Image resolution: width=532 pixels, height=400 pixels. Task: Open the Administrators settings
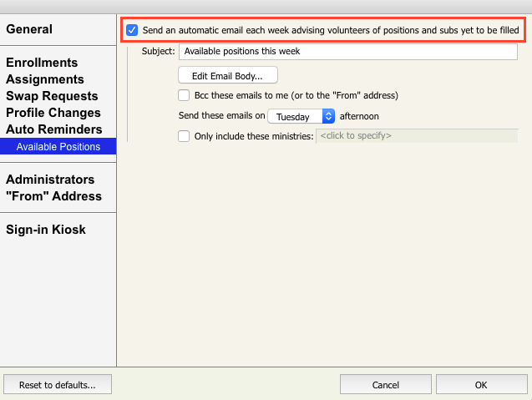tap(50, 180)
